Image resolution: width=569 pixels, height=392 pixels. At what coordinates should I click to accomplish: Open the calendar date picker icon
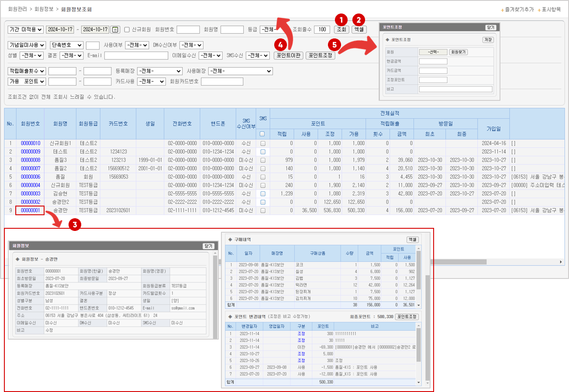click(115, 30)
